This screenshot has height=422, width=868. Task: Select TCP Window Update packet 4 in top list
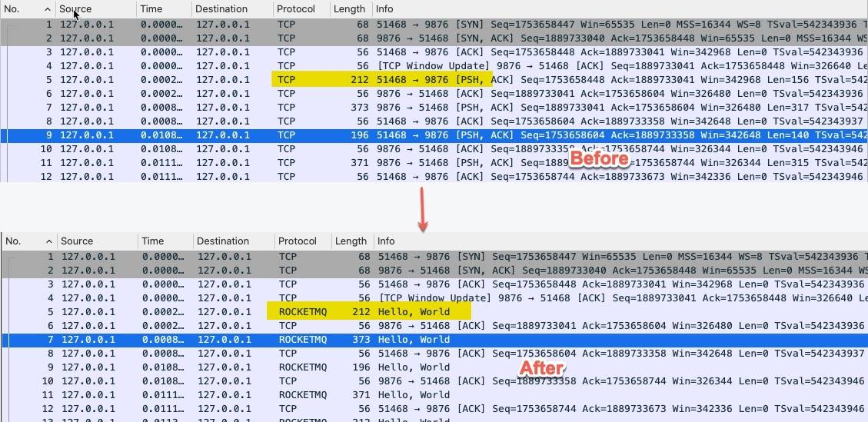coord(434,66)
